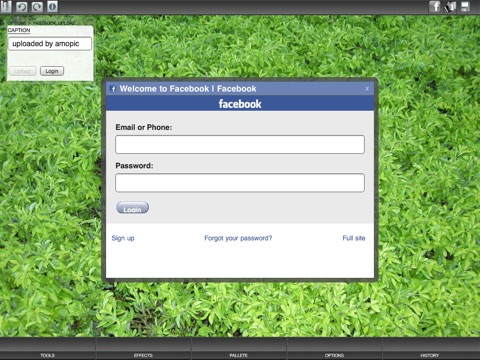Click the caption text field 'uploaded by amopic'

tap(50, 44)
